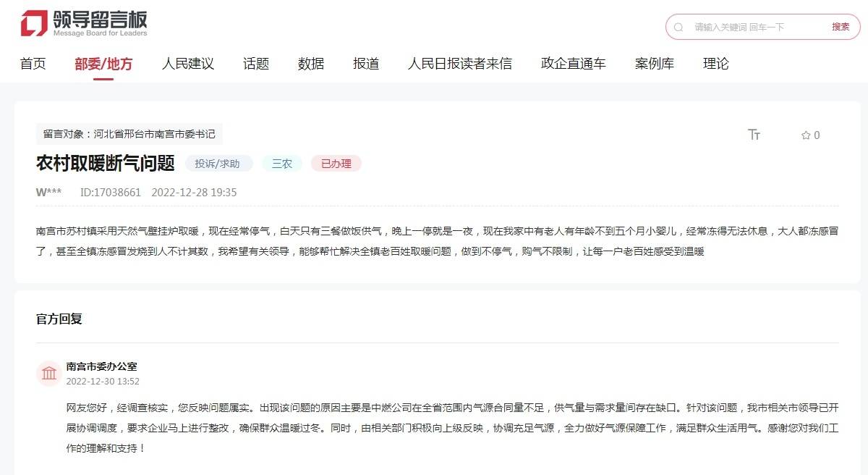Screen dimensions: 868x475
Task: Open the 案例库 case library tab
Action: (655, 64)
